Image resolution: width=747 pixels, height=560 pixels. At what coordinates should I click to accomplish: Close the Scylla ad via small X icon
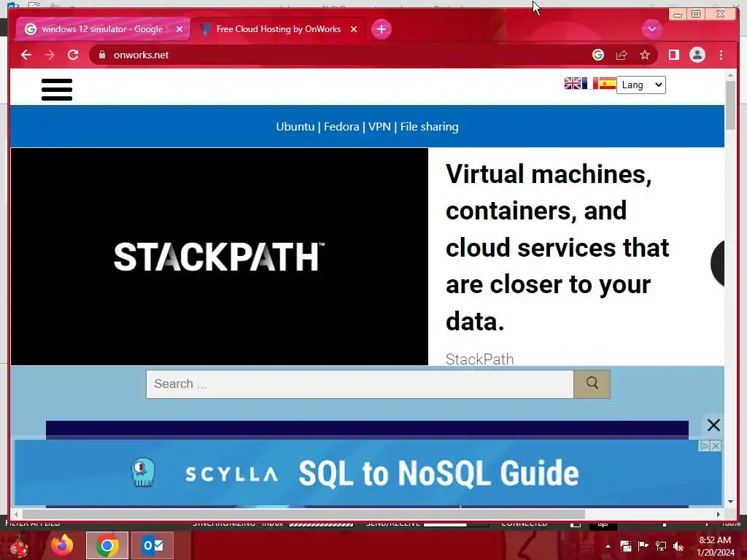click(716, 446)
